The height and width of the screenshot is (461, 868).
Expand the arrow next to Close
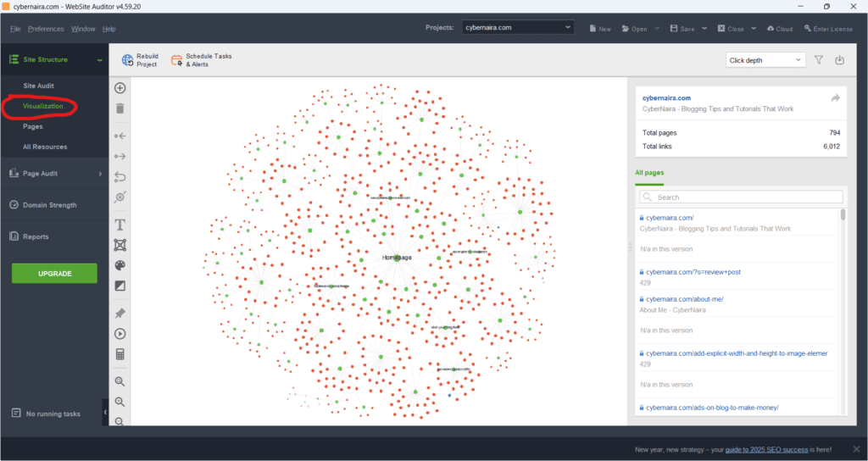coord(754,28)
